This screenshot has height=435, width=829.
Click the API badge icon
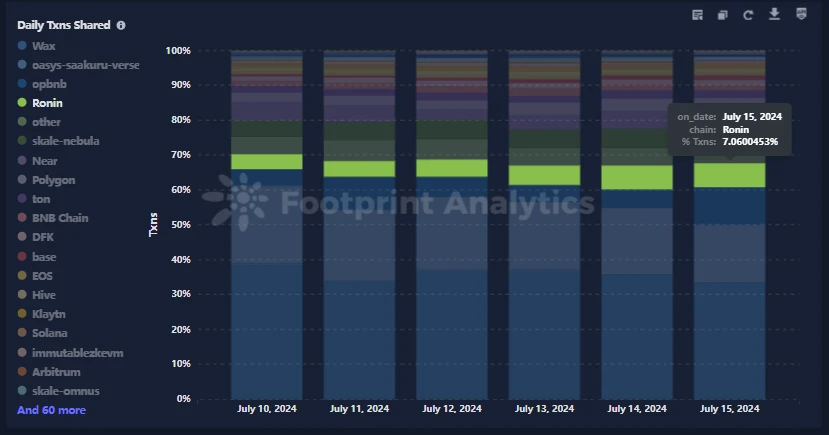pos(801,14)
